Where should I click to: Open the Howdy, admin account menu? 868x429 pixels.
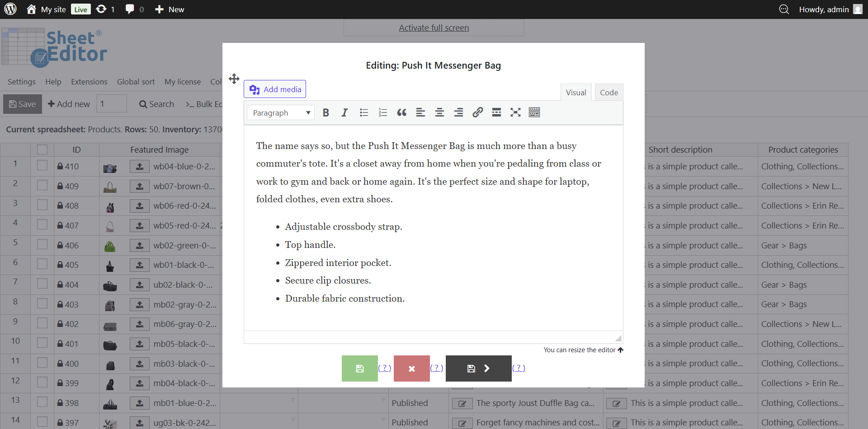(830, 9)
